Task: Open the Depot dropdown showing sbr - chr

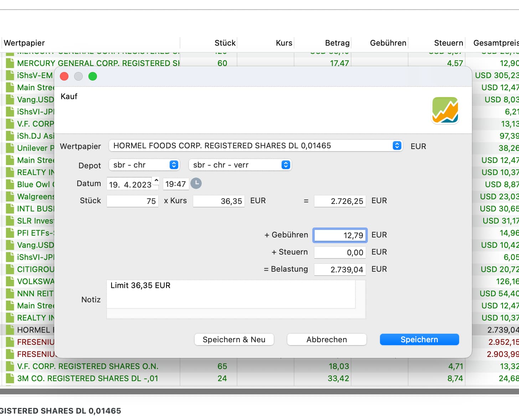Action: tap(144, 165)
